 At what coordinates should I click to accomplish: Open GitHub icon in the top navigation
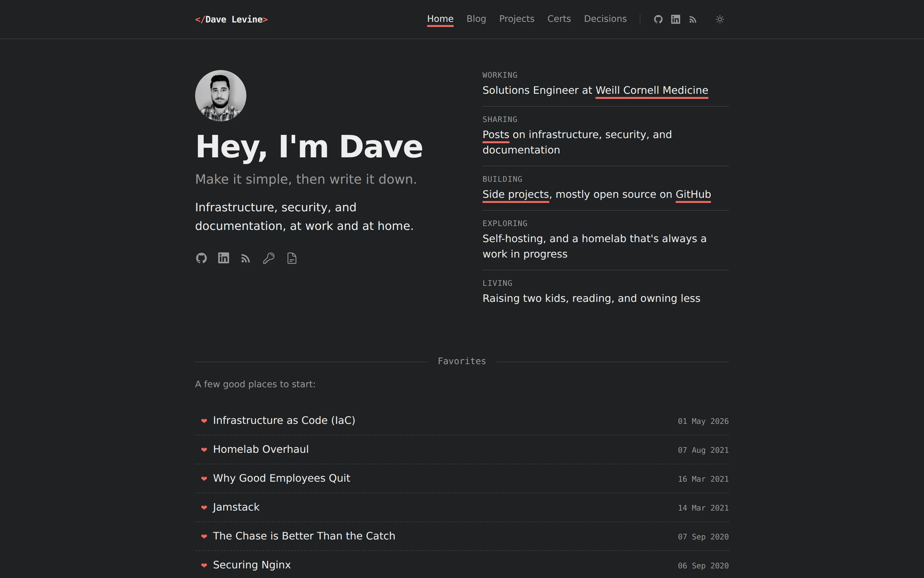(658, 20)
